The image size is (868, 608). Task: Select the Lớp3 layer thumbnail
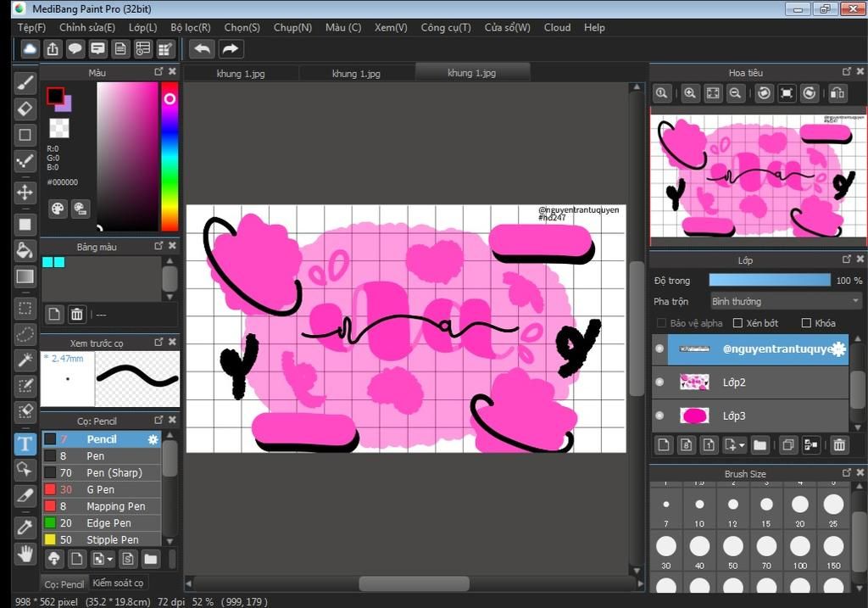tap(694, 416)
